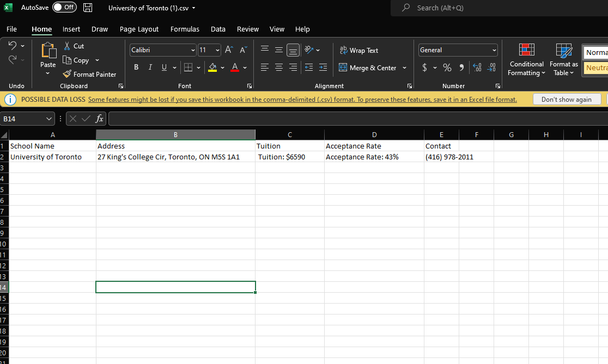The width and height of the screenshot is (608, 364).
Task: Switch to the Page Layout tab
Action: pos(139,29)
